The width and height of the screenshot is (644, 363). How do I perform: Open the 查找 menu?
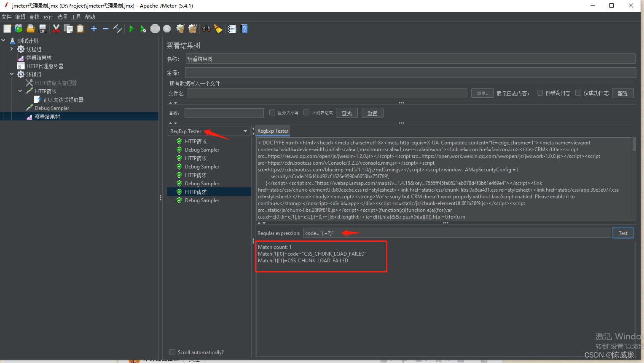[35, 17]
